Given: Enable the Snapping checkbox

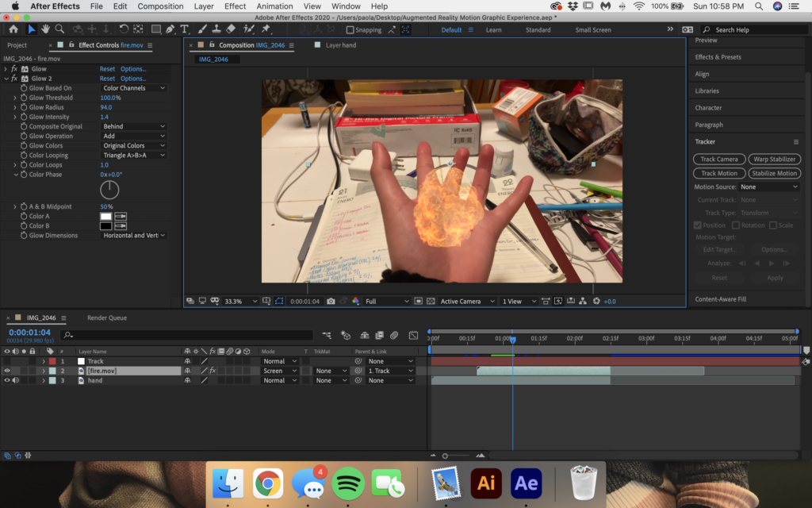Looking at the screenshot, I should (x=350, y=30).
